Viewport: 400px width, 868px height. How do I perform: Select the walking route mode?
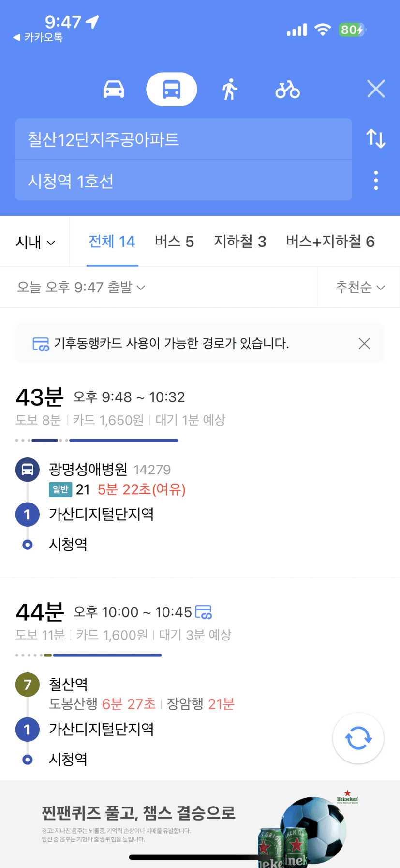pyautogui.click(x=230, y=89)
